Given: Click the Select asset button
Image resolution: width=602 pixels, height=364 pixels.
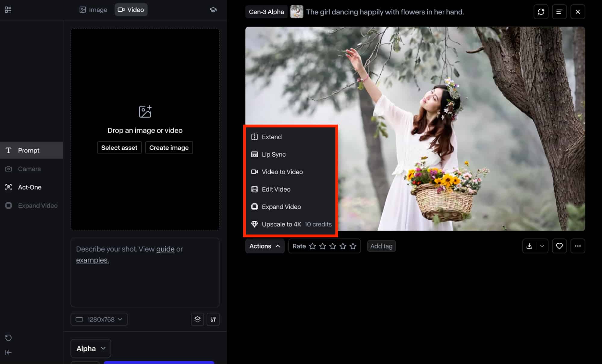Looking at the screenshot, I should 119,148.
